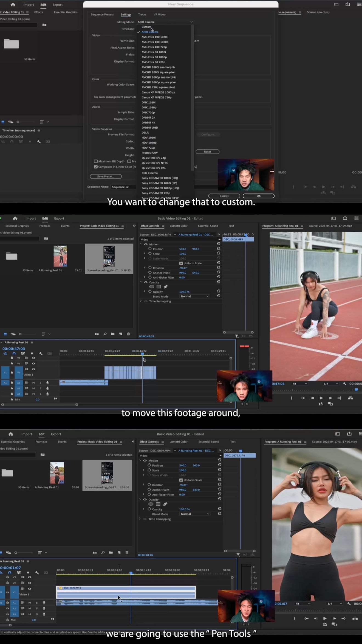Uncheck Composite in Linear Color
This screenshot has width=362, height=644.
96,167
